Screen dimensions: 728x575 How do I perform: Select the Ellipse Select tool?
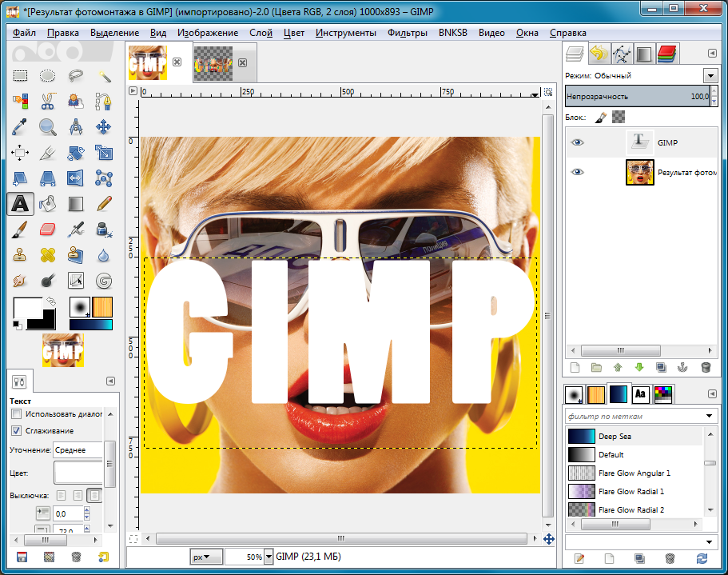tap(47, 76)
